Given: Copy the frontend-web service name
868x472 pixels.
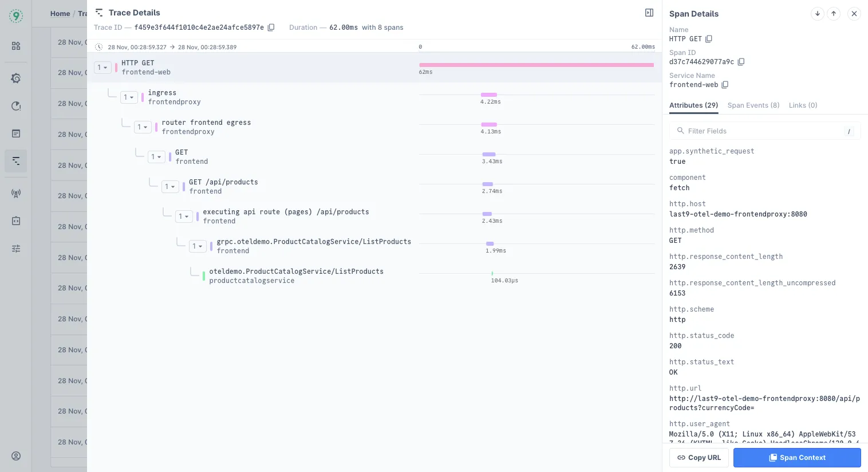Looking at the screenshot, I should [x=725, y=85].
